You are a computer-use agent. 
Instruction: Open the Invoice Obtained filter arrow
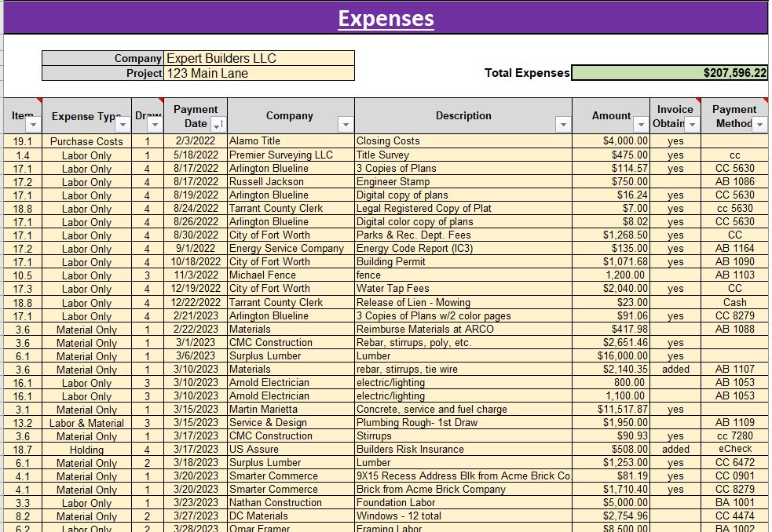pyautogui.click(x=692, y=125)
